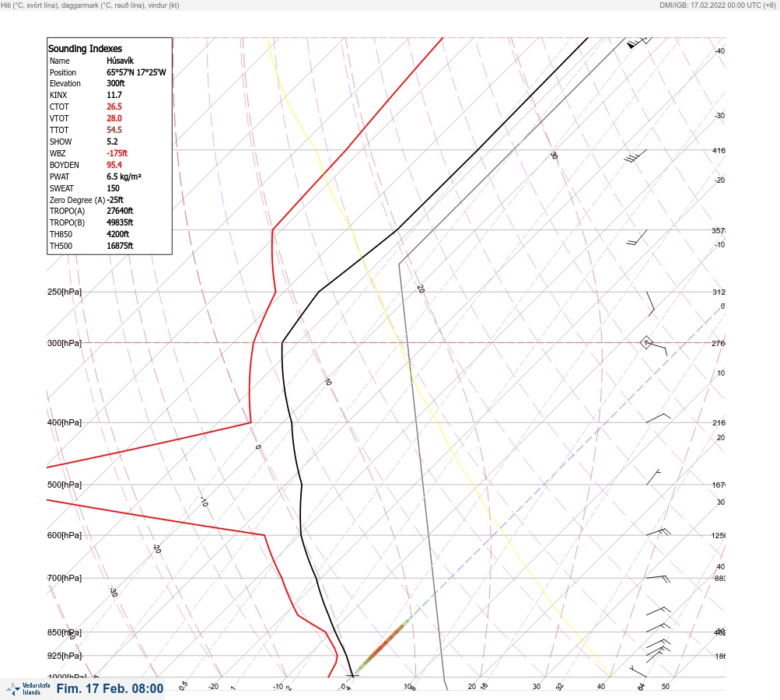Click the SWEAT value 150
The image size is (780, 700).
click(113, 188)
